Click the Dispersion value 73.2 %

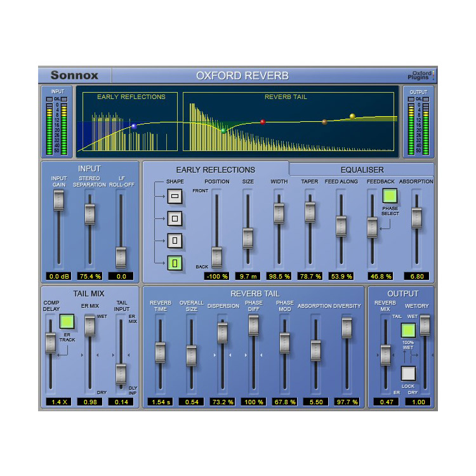(223, 402)
